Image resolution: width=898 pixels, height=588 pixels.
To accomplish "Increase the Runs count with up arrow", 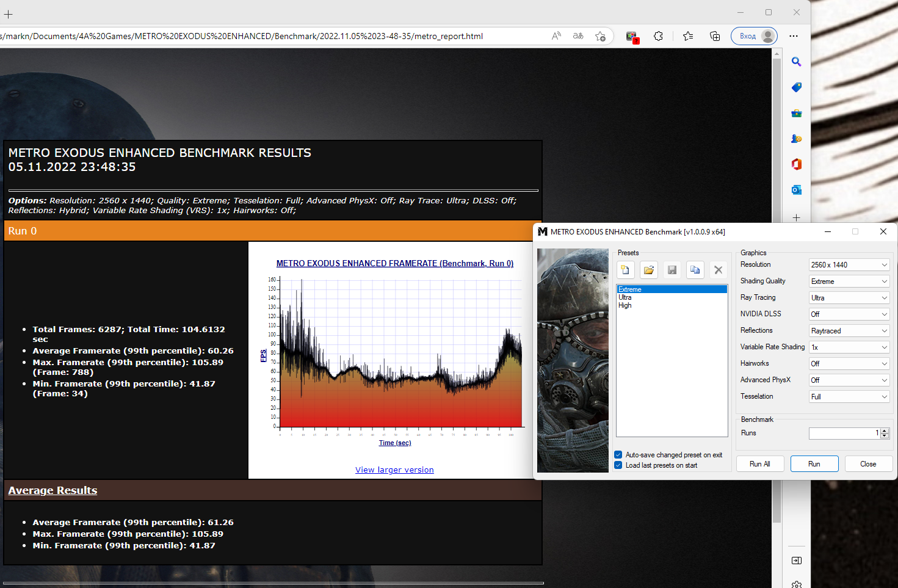I will [885, 430].
